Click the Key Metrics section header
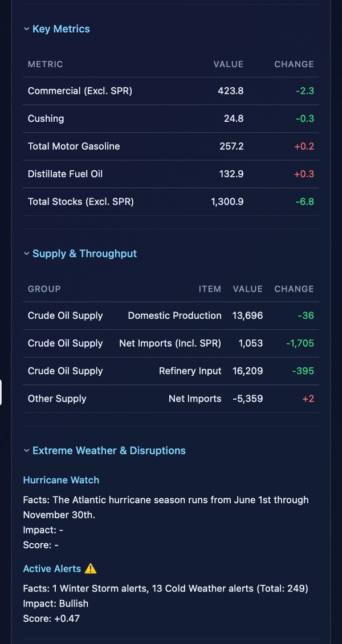This screenshot has height=644, width=342. tap(61, 28)
